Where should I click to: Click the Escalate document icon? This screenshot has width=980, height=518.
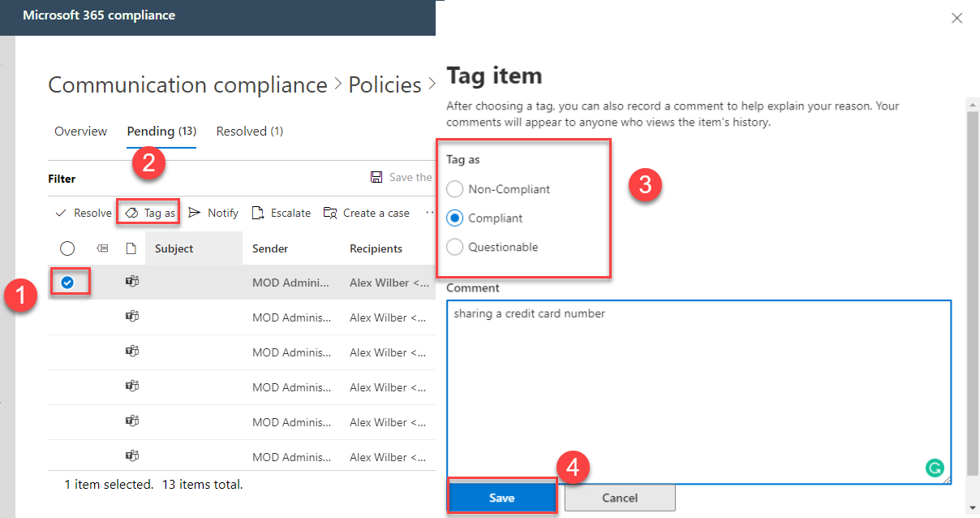pyautogui.click(x=258, y=213)
